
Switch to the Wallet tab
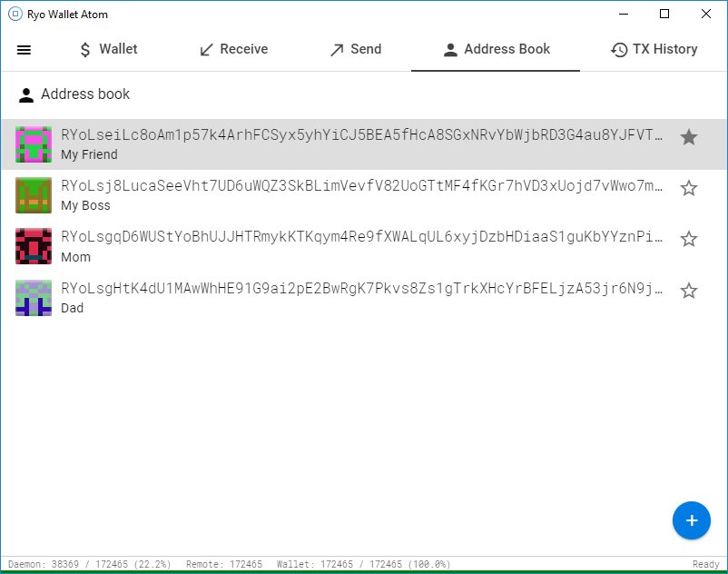click(108, 49)
